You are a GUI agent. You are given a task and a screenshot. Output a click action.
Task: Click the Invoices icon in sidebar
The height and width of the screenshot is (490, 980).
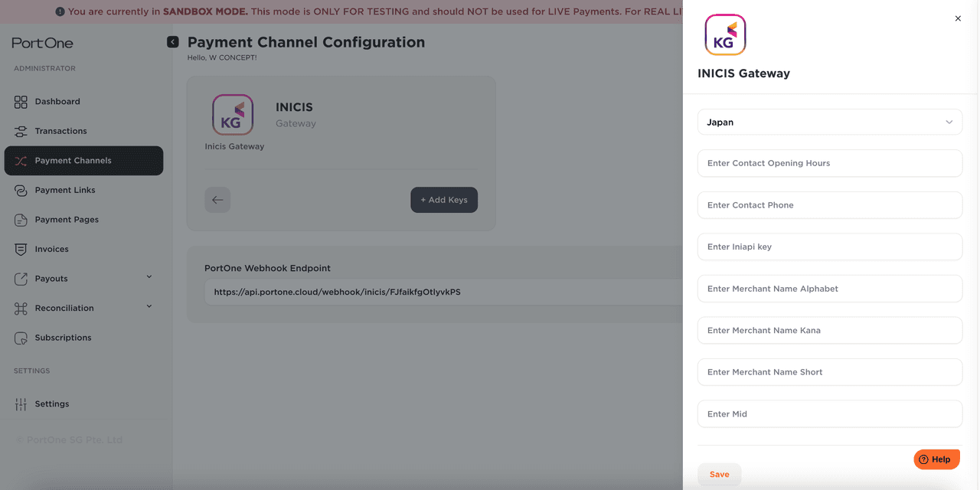click(x=21, y=250)
